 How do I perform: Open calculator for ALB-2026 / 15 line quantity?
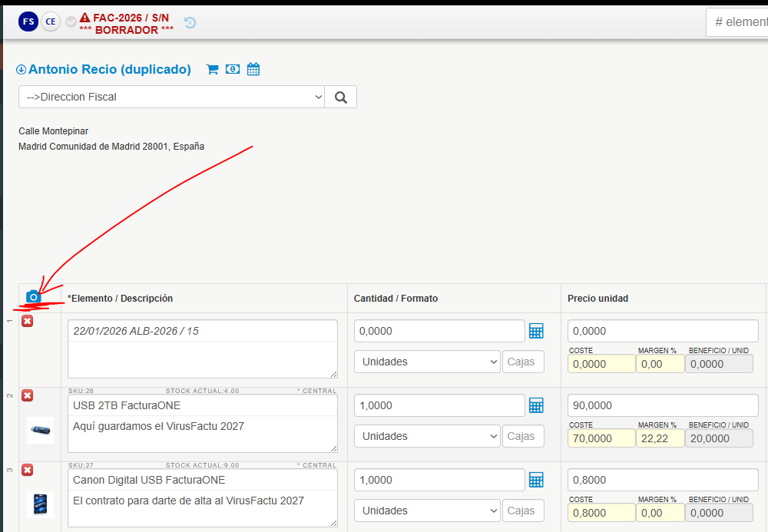tap(536, 331)
